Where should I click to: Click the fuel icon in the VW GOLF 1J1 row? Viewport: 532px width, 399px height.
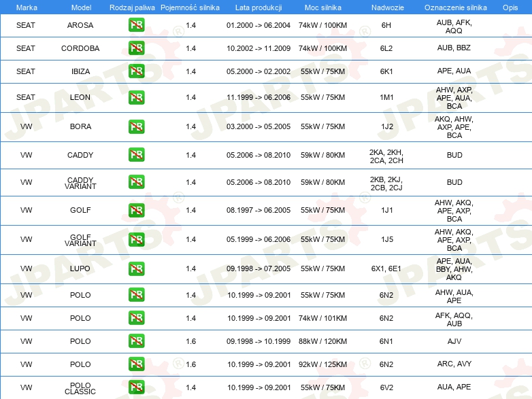(x=136, y=210)
